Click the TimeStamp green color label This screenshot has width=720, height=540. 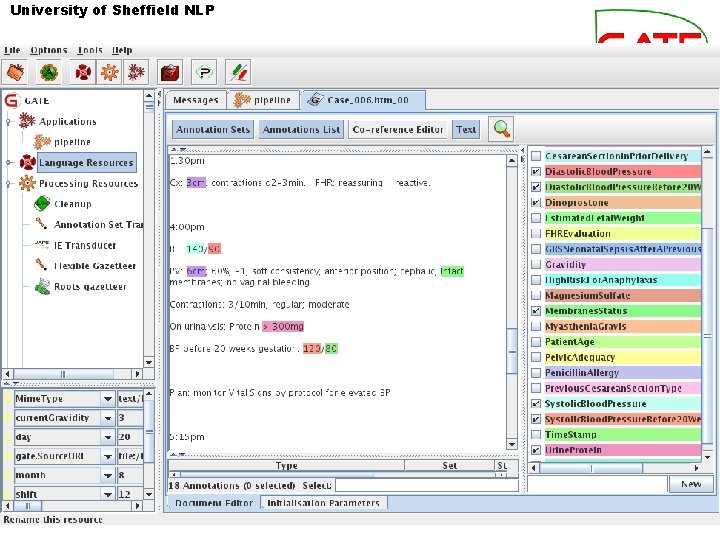coord(622,434)
